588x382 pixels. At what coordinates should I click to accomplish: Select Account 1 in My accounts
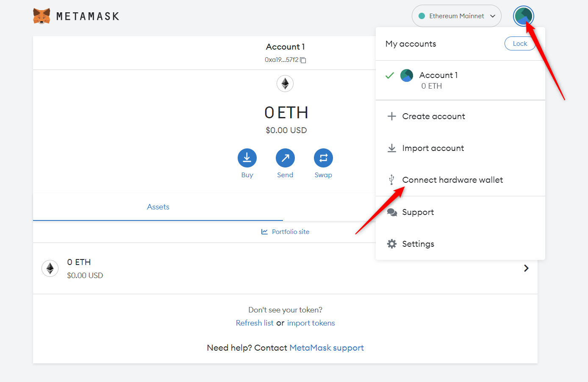438,80
